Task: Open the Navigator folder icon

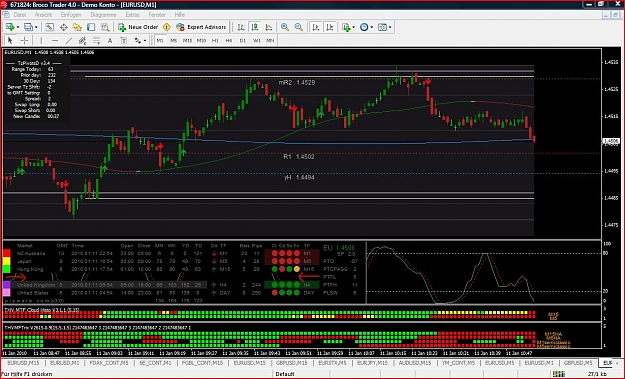Action: point(77,27)
